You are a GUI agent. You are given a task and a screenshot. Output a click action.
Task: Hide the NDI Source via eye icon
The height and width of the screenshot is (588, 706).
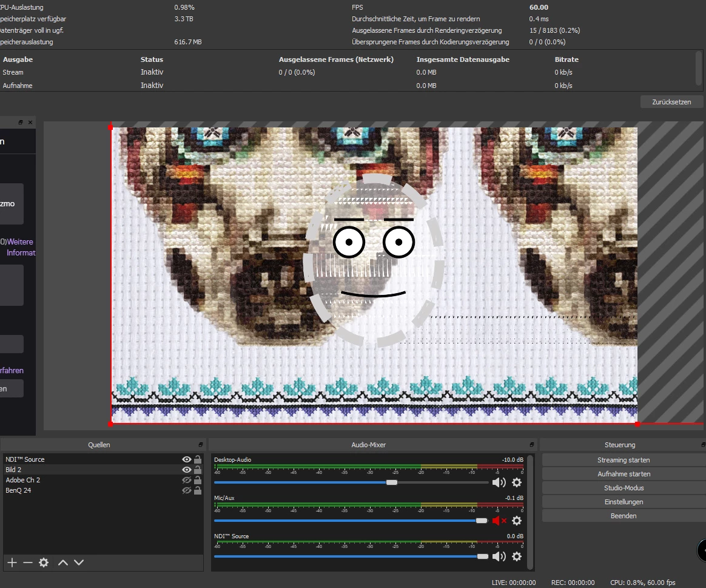click(x=186, y=459)
